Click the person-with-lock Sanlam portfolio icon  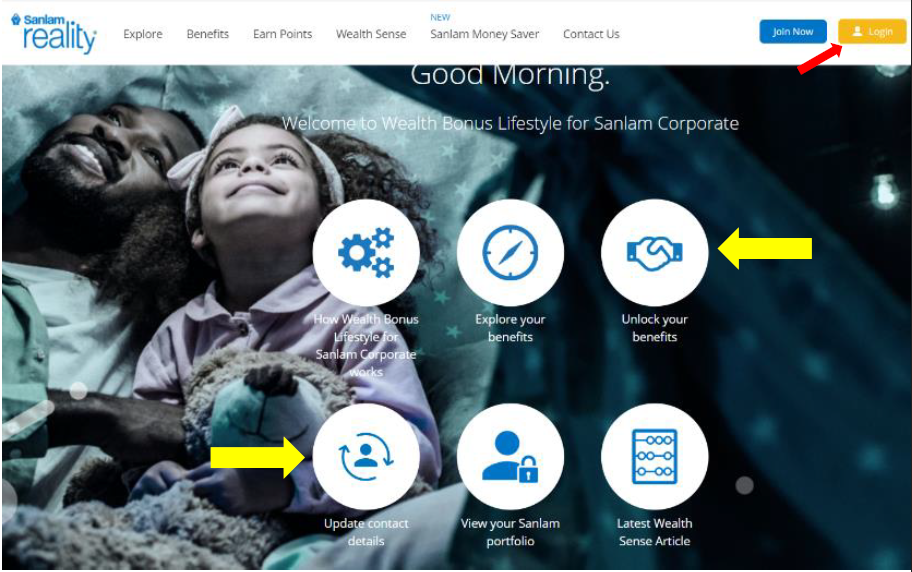tap(510, 457)
